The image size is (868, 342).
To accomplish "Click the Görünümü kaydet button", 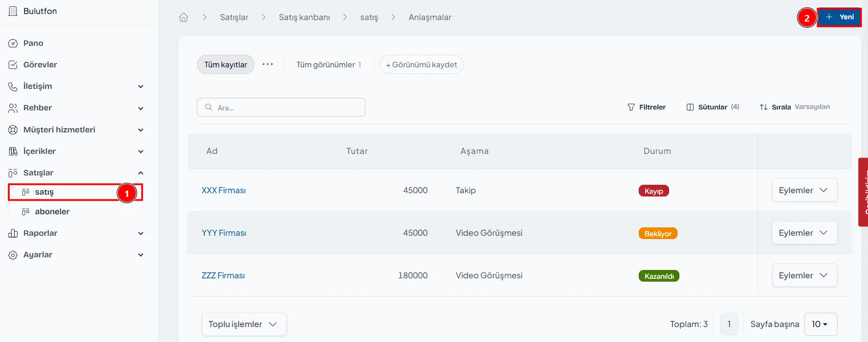I will tap(422, 65).
